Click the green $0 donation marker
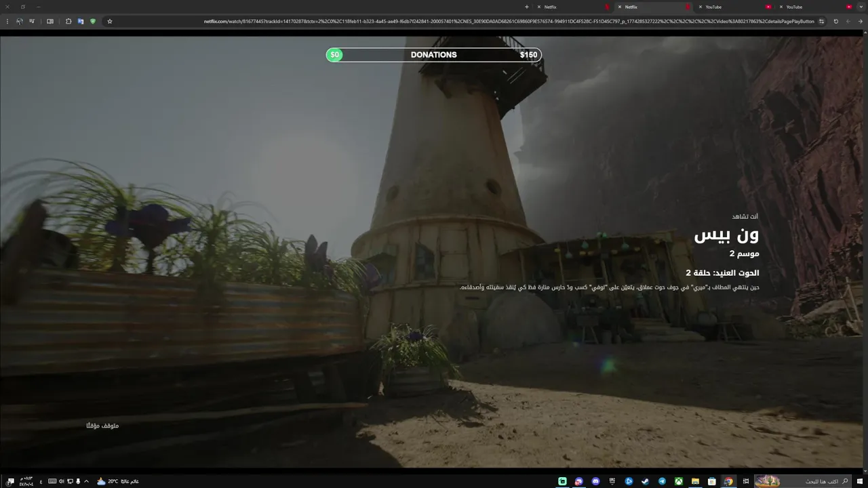The width and height of the screenshot is (868, 488). tap(334, 55)
